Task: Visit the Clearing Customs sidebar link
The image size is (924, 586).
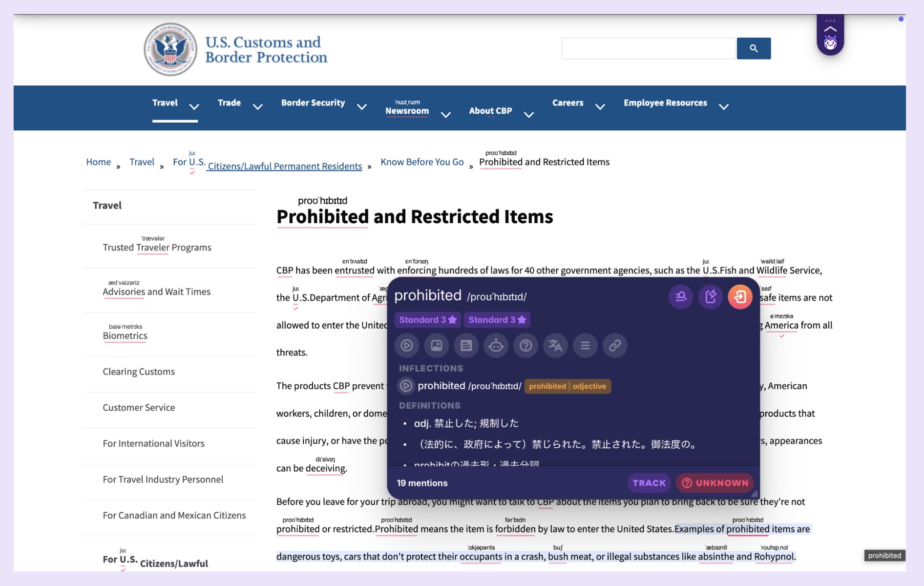Action: [x=138, y=372]
